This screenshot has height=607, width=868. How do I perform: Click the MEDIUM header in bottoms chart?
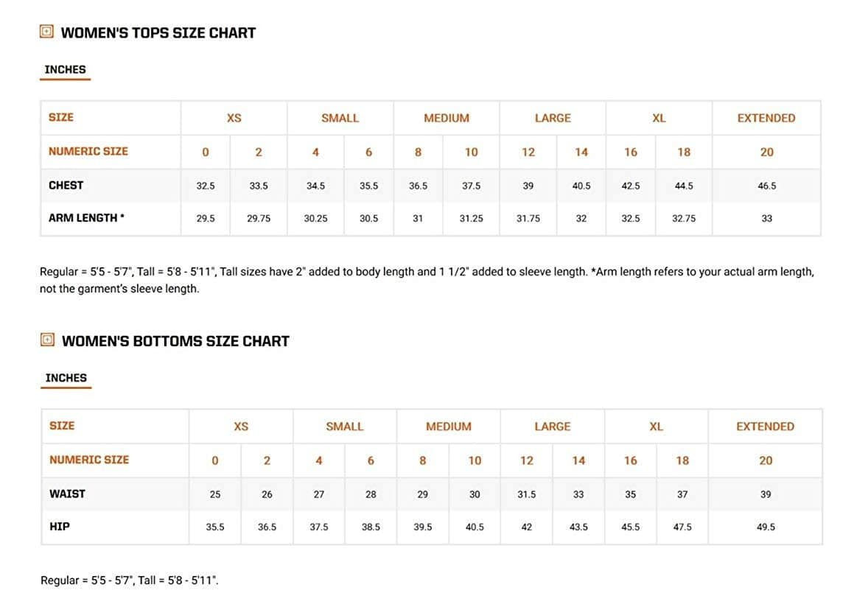(x=449, y=427)
